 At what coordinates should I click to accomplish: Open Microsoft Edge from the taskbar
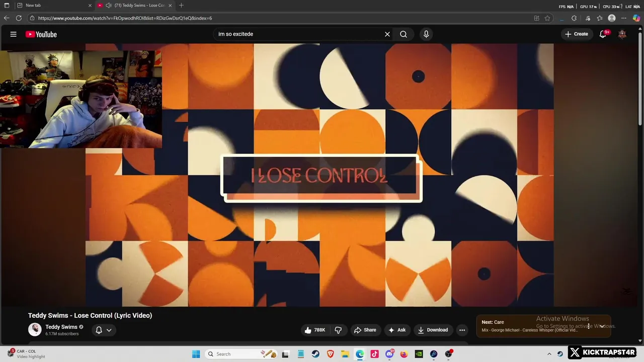coord(360,354)
